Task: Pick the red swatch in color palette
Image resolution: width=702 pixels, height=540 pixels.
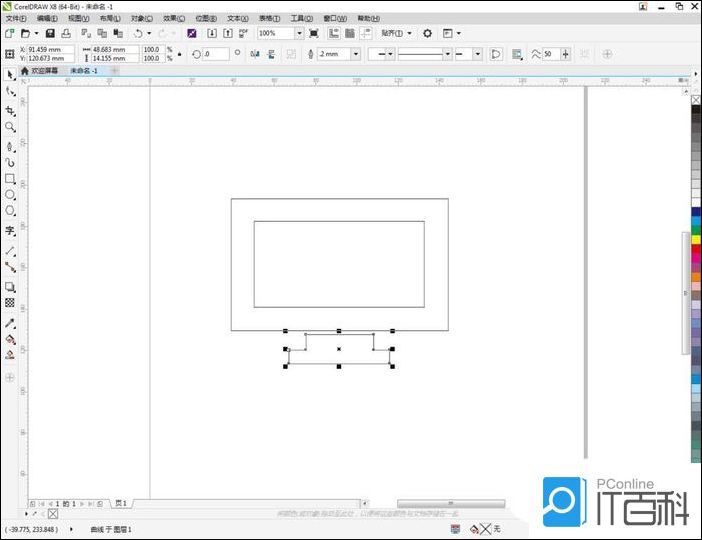Action: 696,248
